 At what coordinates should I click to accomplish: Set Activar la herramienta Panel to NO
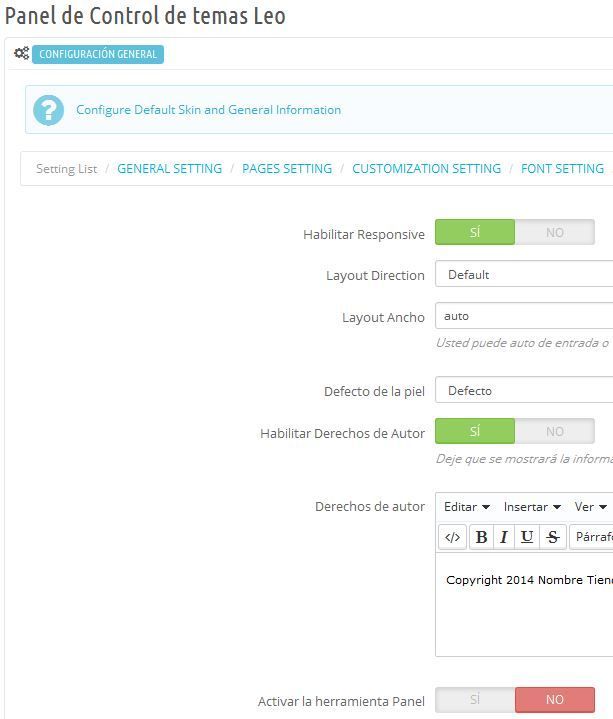point(555,699)
